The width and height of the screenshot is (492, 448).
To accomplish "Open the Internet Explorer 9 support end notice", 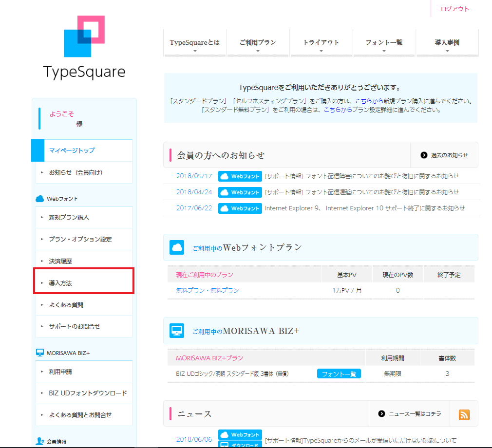I will (365, 208).
